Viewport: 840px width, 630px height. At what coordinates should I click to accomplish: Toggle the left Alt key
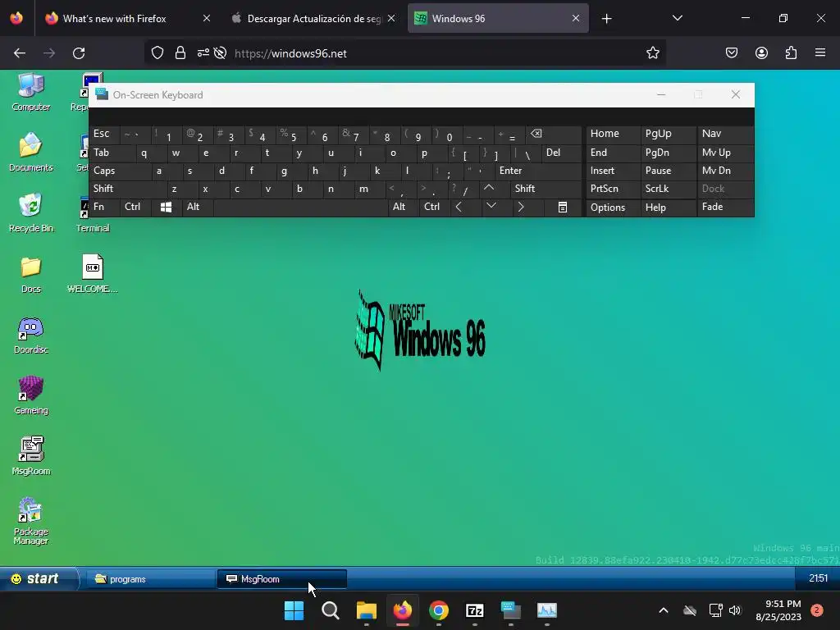coord(198,207)
